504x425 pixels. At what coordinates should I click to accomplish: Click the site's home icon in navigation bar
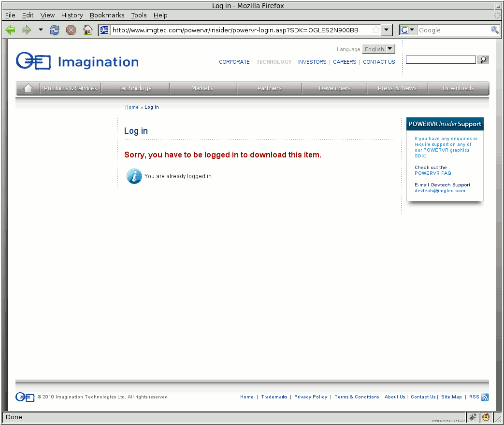tap(29, 88)
